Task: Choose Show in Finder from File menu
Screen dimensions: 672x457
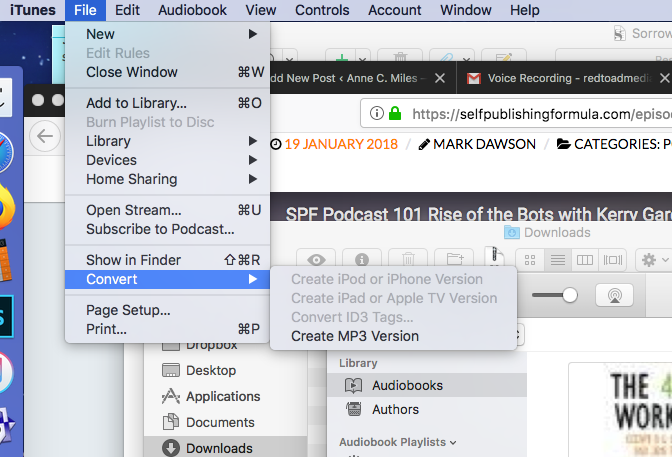Action: [167, 260]
